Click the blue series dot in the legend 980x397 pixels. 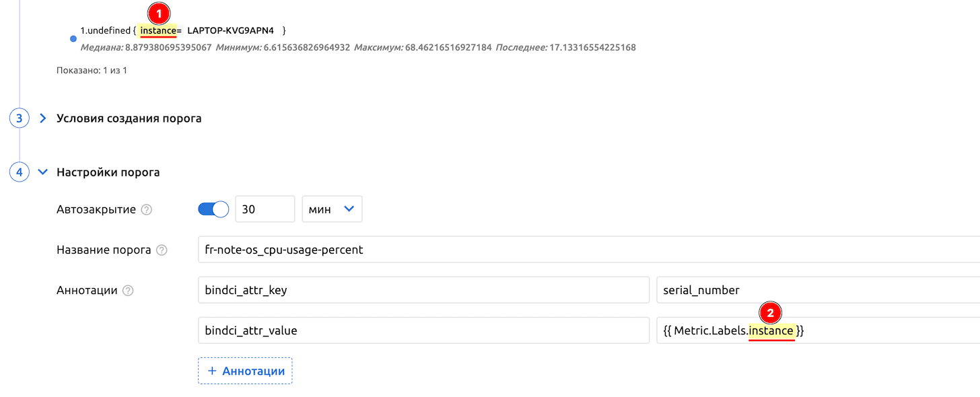click(x=73, y=39)
